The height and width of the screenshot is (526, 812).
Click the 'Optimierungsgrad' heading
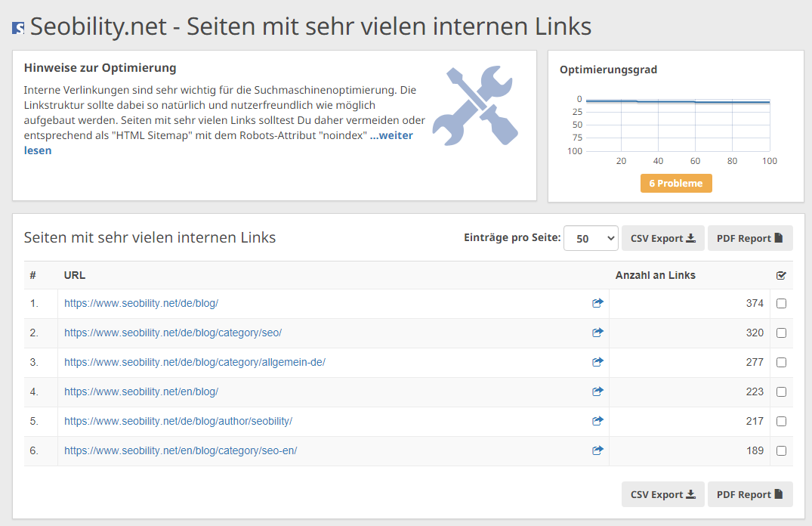[609, 70]
